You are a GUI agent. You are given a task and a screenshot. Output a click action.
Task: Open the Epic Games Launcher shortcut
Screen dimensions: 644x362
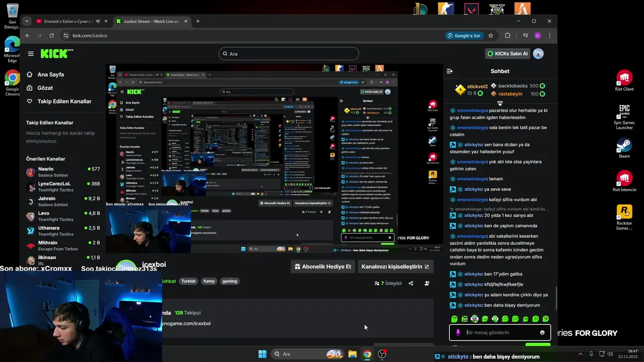click(624, 117)
